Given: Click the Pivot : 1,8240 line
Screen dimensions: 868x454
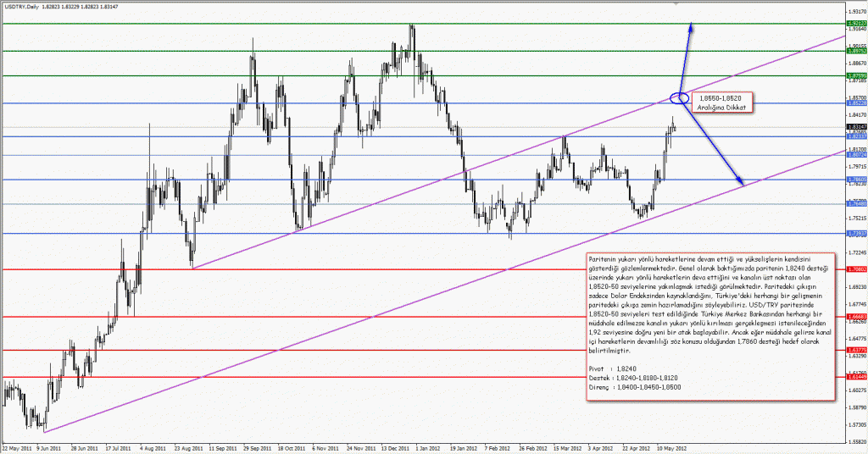Looking at the screenshot, I should point(612,368).
